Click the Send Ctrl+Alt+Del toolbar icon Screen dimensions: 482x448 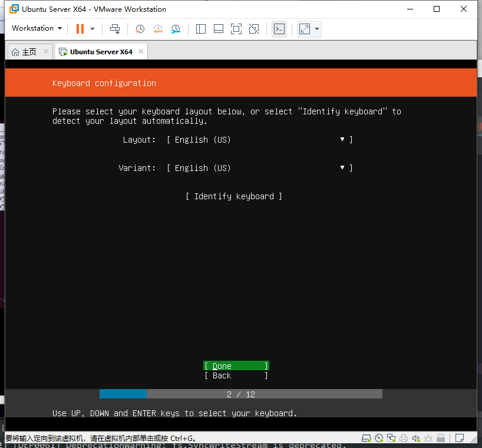tap(115, 29)
